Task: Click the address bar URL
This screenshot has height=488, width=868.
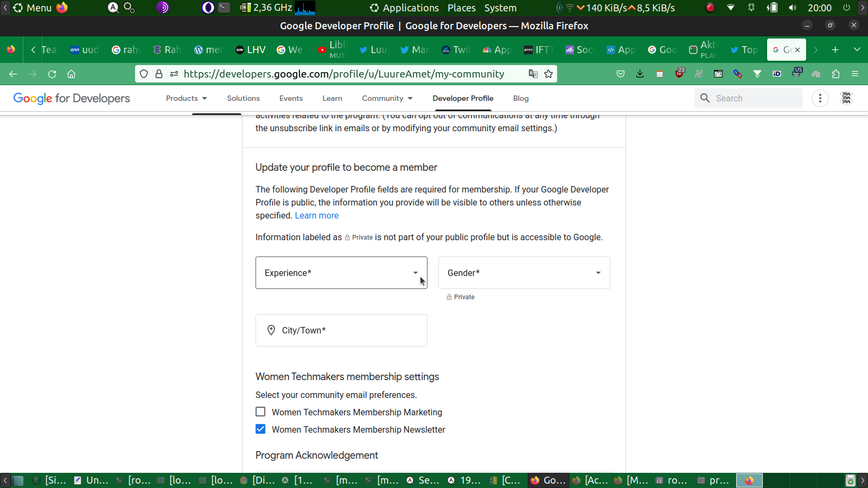Action: [344, 74]
